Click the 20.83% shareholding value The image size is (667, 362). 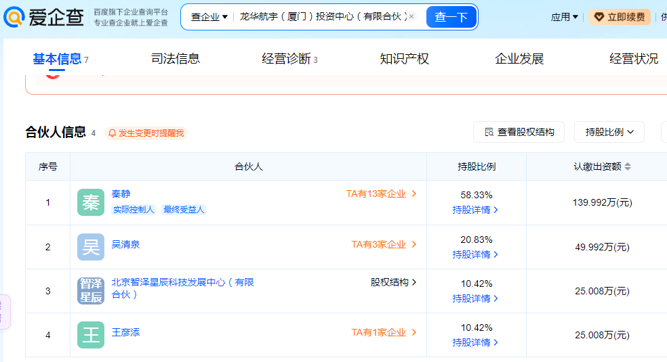point(476,240)
